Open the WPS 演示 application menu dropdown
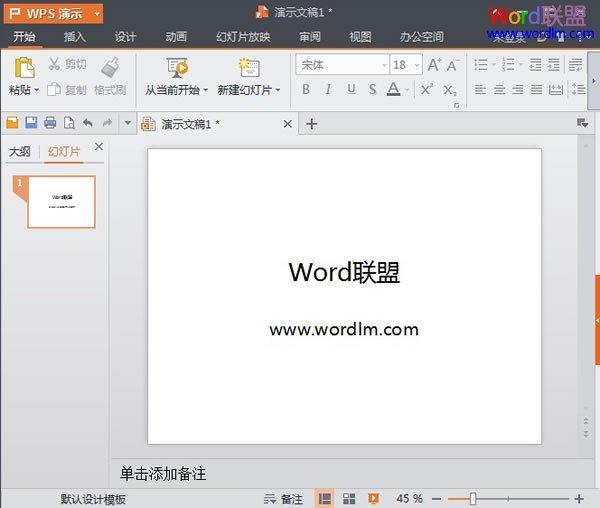This screenshot has width=600, height=508. (x=54, y=13)
